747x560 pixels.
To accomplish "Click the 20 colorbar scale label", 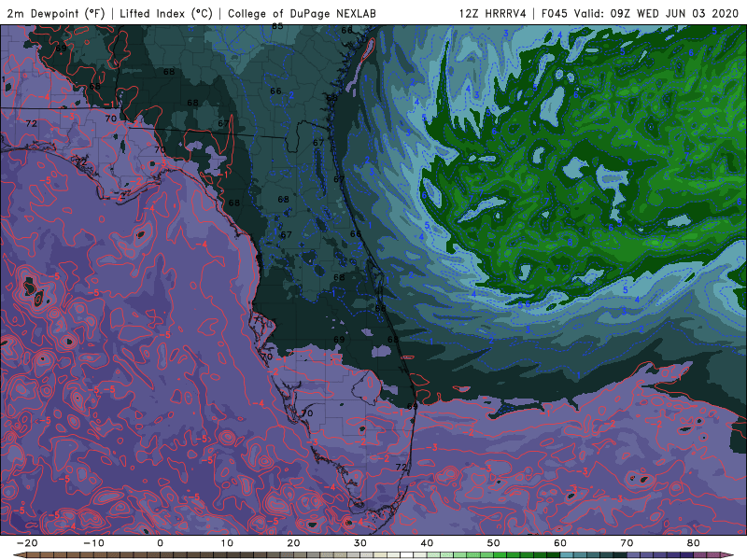I will point(293,543).
